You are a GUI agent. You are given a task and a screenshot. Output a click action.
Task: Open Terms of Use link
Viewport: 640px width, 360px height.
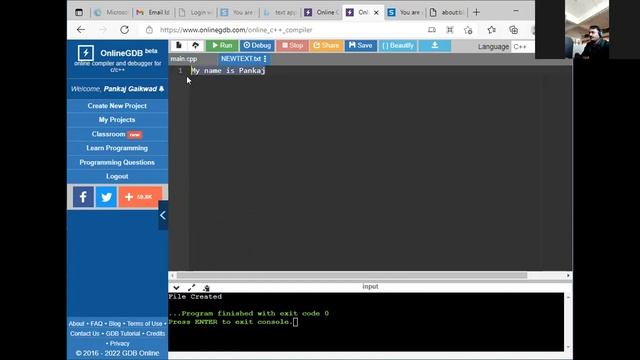click(x=144, y=324)
